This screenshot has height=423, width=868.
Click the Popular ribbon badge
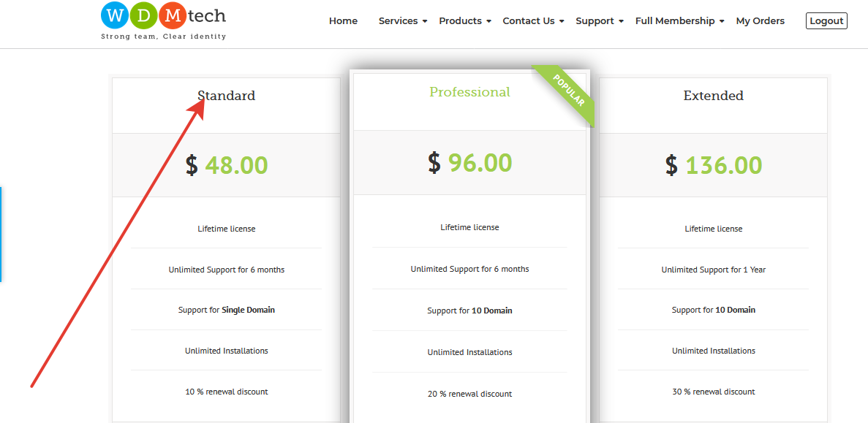point(568,91)
